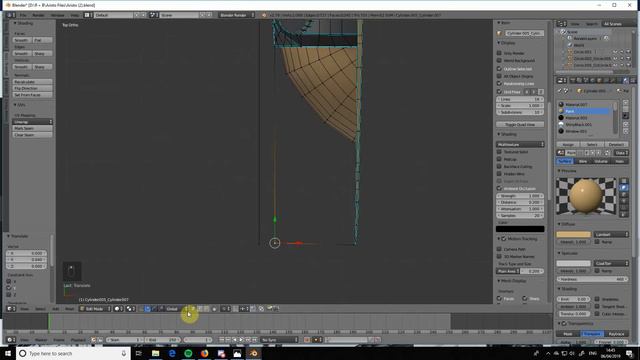
Task: Toggle Only Render checkbox
Action: 499,53
